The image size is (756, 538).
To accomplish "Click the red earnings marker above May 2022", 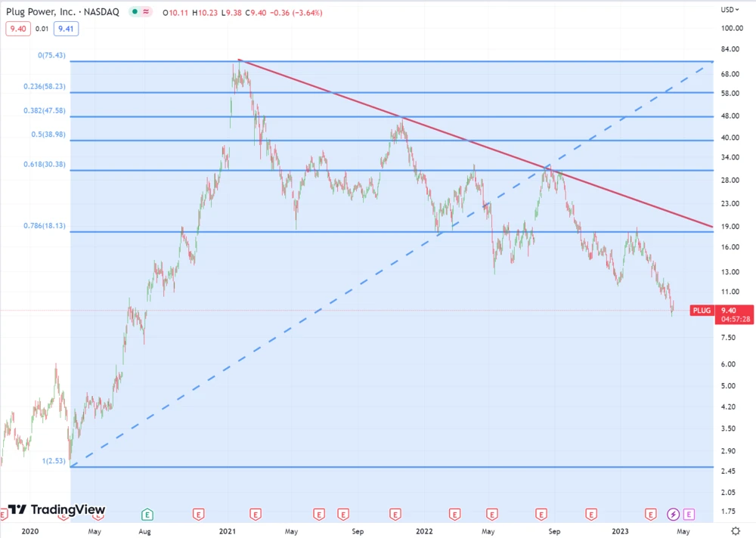I will [x=492, y=515].
